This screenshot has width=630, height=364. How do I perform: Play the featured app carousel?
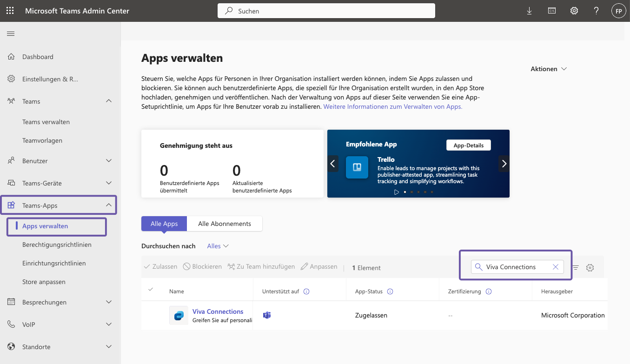(x=397, y=192)
